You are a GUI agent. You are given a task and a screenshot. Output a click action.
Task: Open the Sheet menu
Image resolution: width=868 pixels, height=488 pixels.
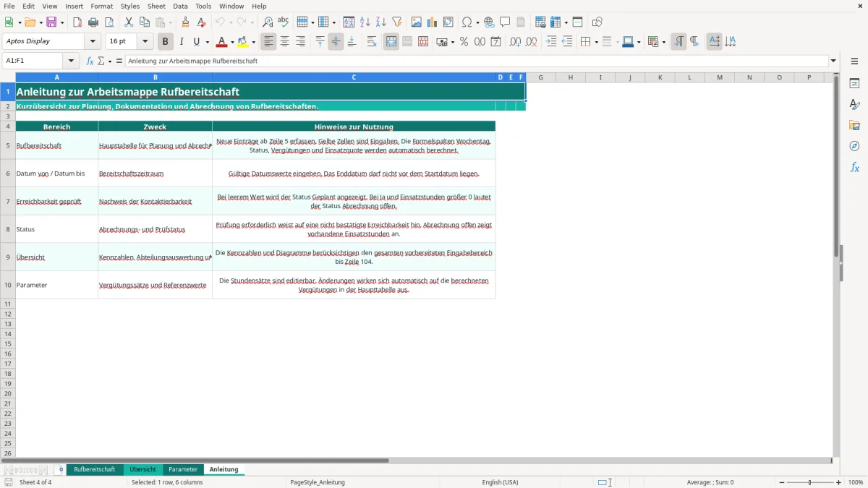[156, 6]
